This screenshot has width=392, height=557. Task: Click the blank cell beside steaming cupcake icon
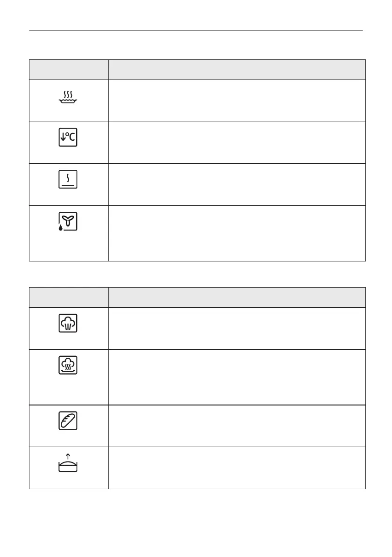pyautogui.click(x=237, y=377)
